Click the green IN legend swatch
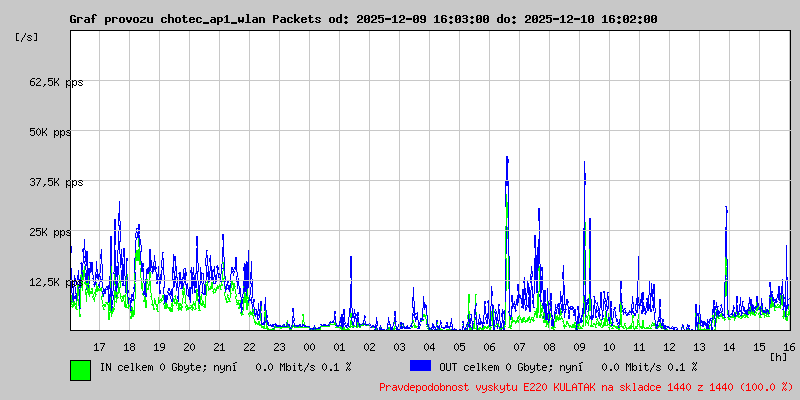 (81, 370)
